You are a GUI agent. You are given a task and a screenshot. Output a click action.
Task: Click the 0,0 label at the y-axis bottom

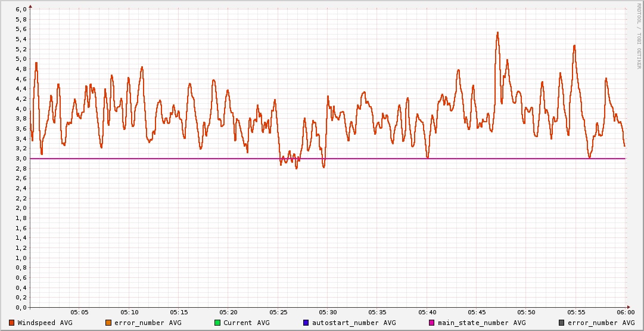[x=21, y=308]
